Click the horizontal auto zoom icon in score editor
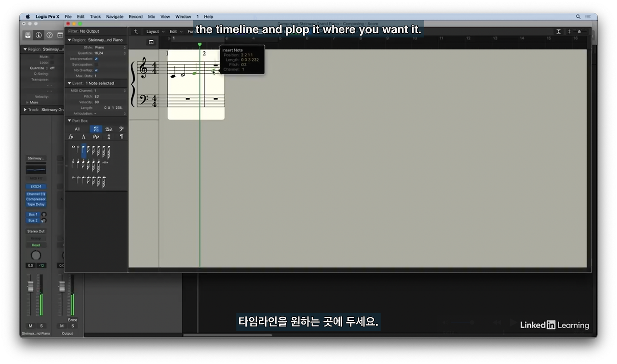The height and width of the screenshot is (364, 617). click(558, 31)
